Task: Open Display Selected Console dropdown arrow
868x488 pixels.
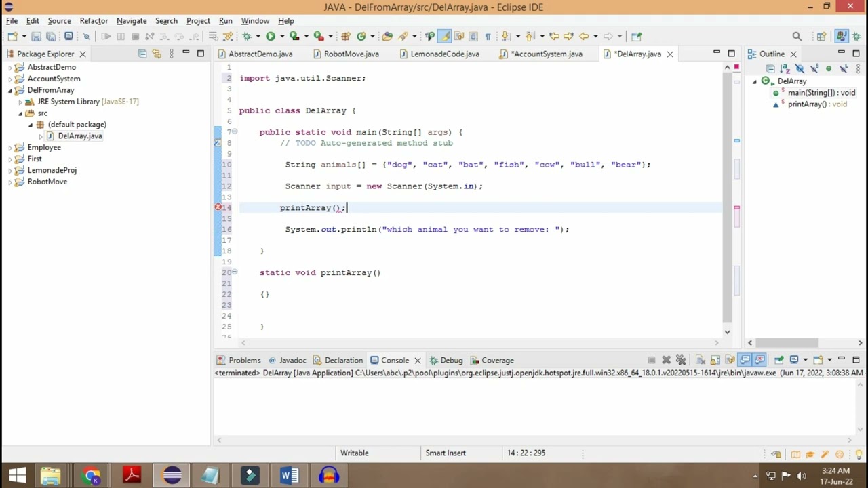Action: click(805, 360)
